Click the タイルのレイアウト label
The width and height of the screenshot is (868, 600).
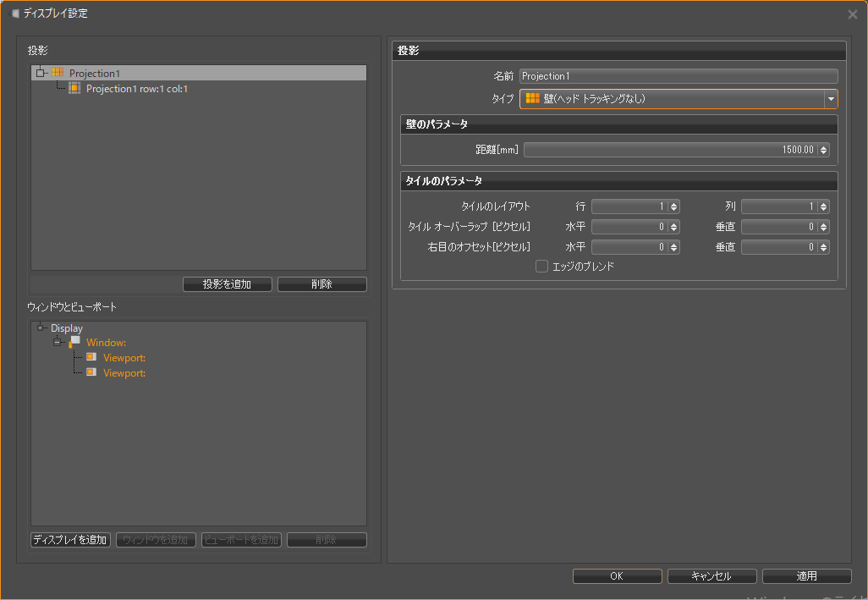496,206
